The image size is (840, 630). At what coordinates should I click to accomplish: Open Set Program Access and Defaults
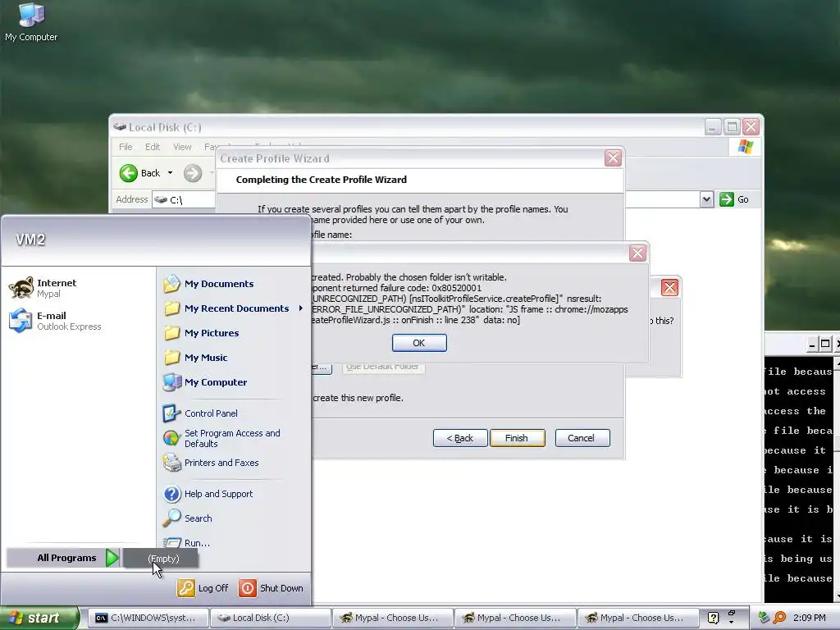click(x=221, y=438)
